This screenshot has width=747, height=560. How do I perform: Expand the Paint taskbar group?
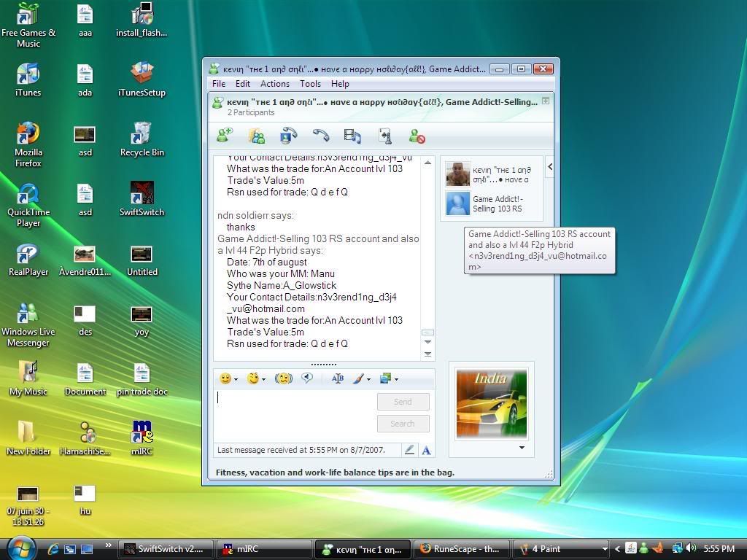[x=560, y=549]
